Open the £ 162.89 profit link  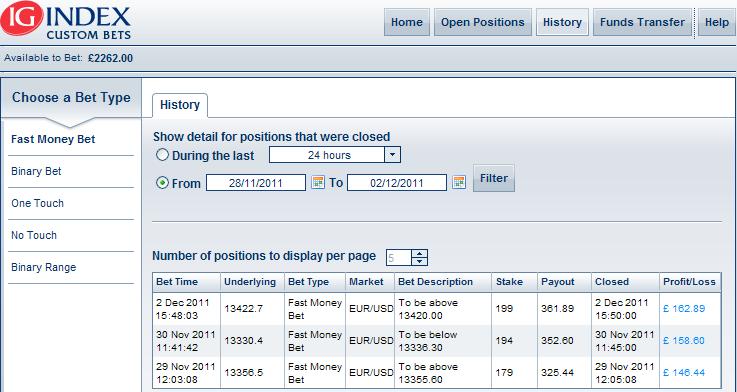pyautogui.click(x=684, y=309)
